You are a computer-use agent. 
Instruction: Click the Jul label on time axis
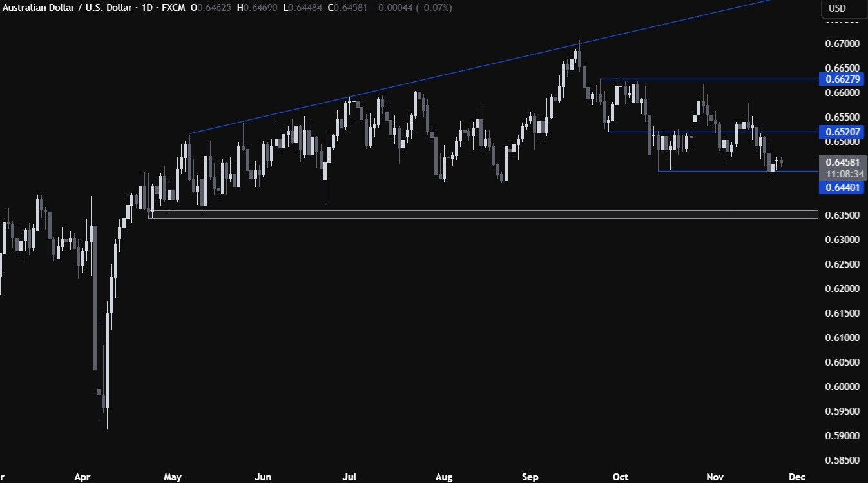click(x=349, y=477)
